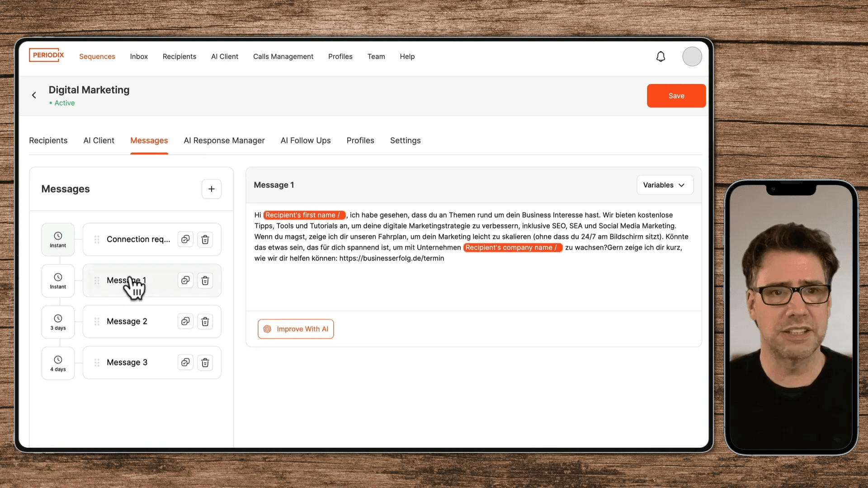Click the Save button

676,96
